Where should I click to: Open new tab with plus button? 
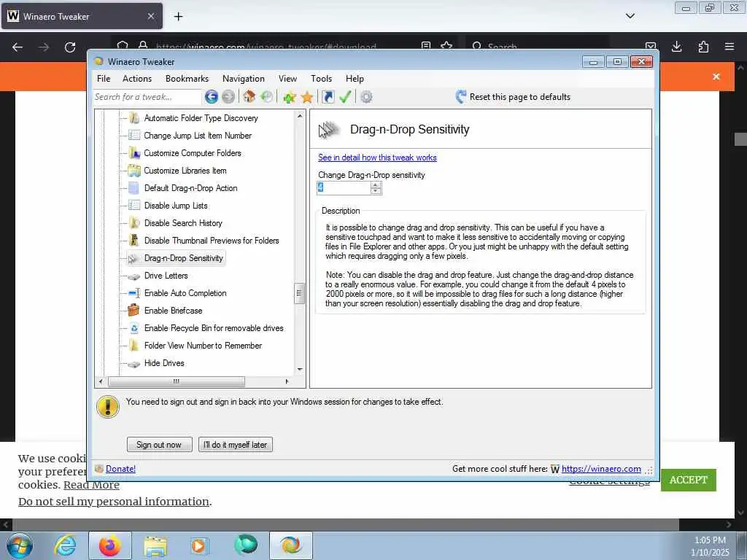[x=178, y=17]
